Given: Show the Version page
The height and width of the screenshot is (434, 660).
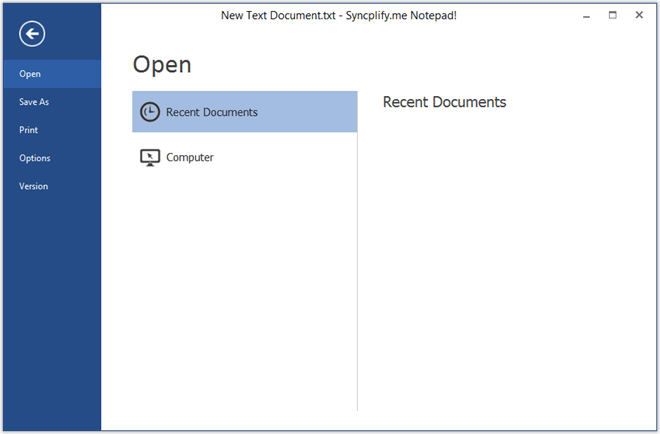Looking at the screenshot, I should click(52, 186).
